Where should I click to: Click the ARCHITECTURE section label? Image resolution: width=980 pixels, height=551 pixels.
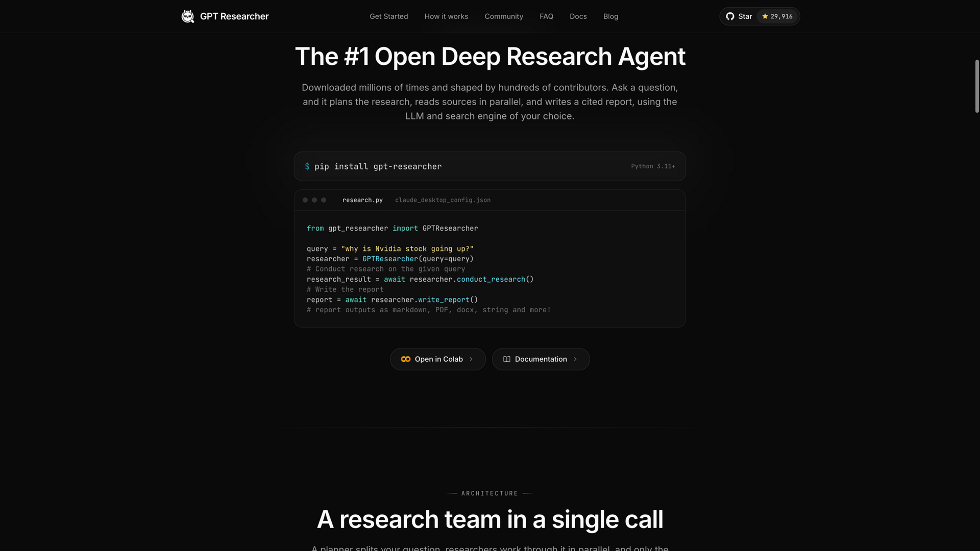(x=489, y=493)
